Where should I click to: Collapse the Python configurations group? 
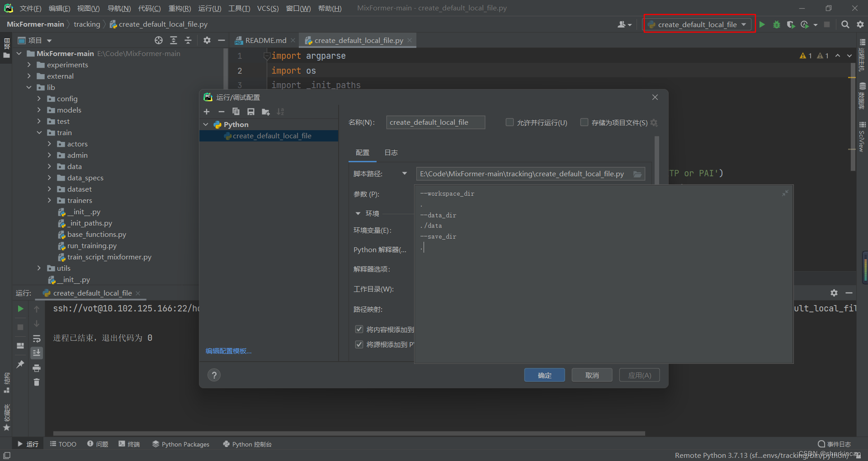pos(206,124)
